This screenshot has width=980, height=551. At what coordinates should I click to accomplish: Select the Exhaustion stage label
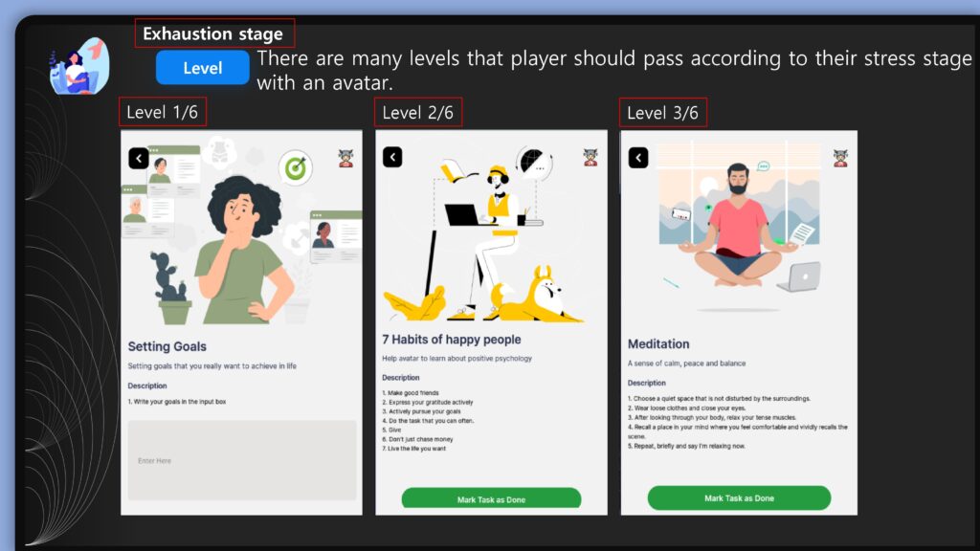(x=214, y=33)
